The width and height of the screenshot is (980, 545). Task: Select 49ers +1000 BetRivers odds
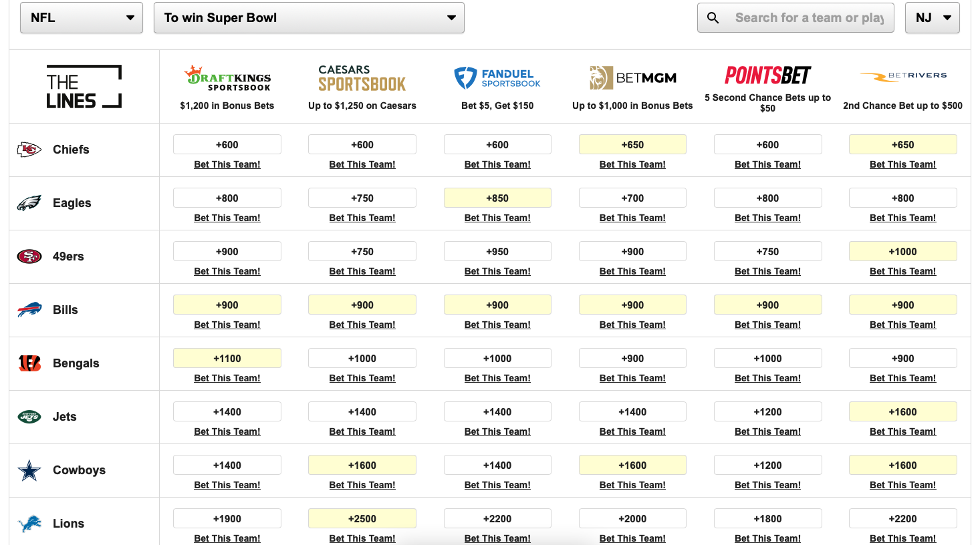902,251
